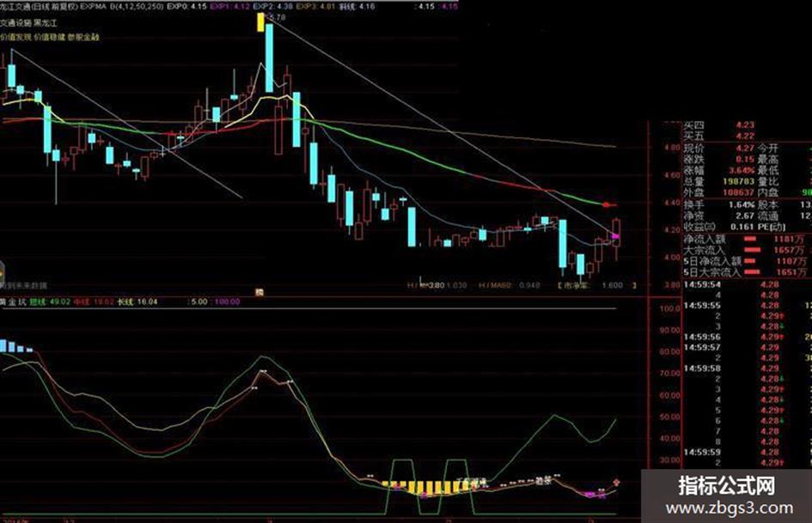812x523 pixels.
Task: Click the yellow high-price marker labeled 5.78
Action: [x=260, y=22]
